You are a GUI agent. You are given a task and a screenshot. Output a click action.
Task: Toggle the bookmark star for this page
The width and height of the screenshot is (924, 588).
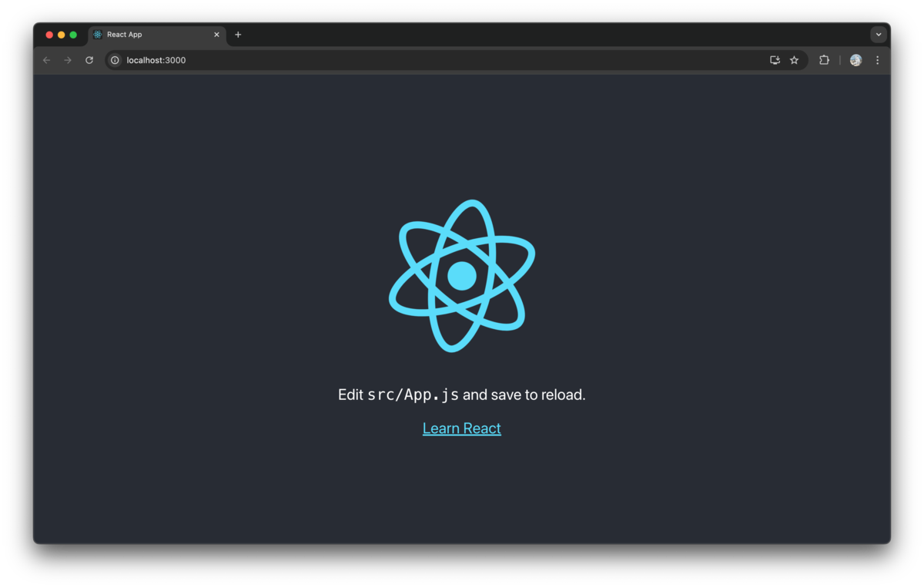794,59
